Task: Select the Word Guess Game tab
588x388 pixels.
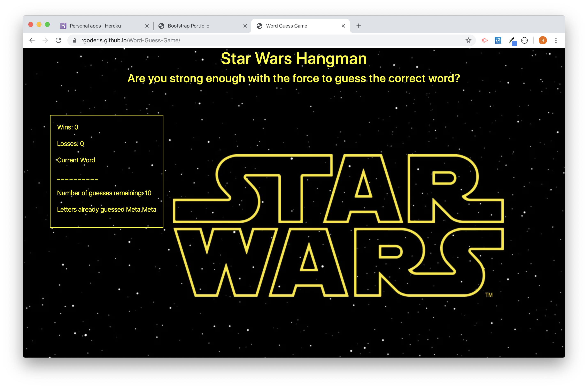Action: click(x=301, y=26)
